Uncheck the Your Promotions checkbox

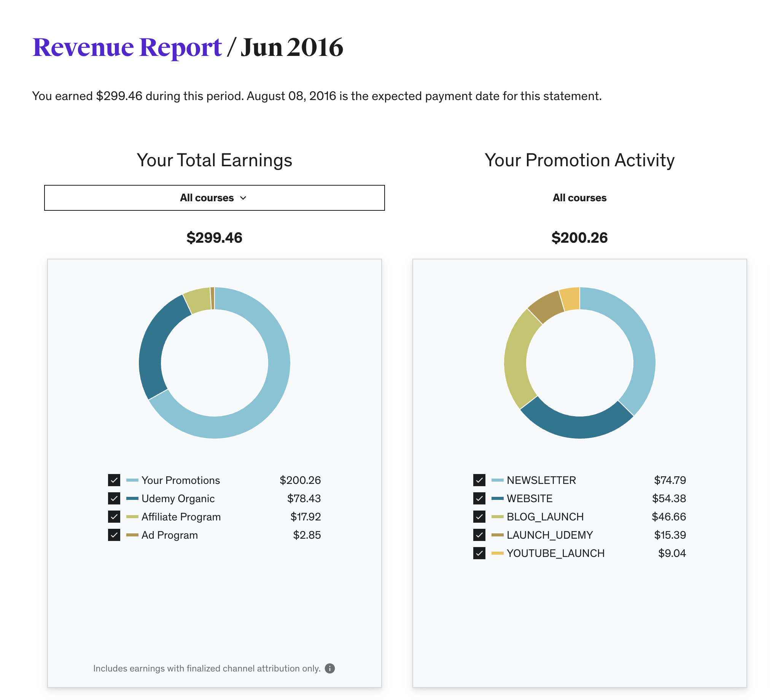tap(114, 480)
